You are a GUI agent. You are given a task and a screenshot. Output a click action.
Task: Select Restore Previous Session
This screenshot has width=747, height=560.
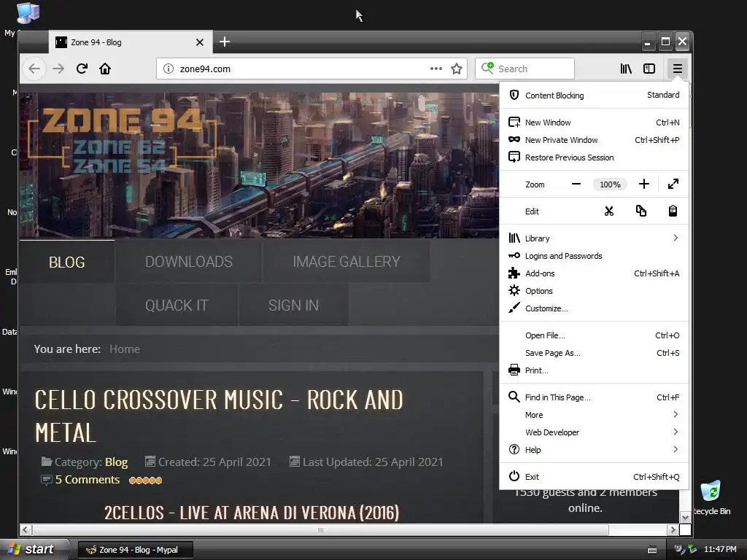(x=594, y=157)
